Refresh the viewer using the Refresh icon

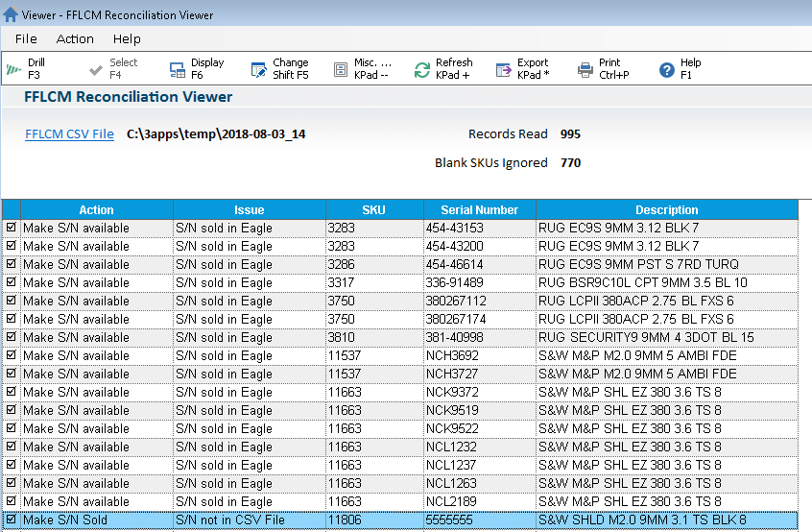422,69
